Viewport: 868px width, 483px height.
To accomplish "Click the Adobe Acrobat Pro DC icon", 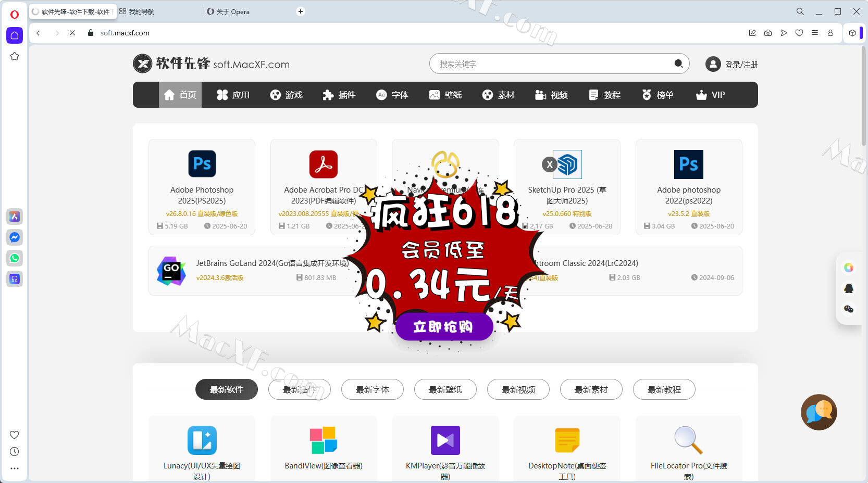I will click(x=324, y=164).
